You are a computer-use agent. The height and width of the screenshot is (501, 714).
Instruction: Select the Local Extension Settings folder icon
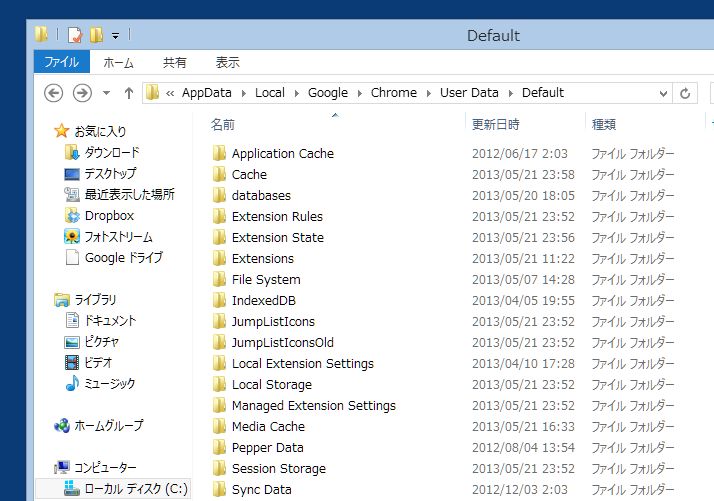tap(219, 363)
